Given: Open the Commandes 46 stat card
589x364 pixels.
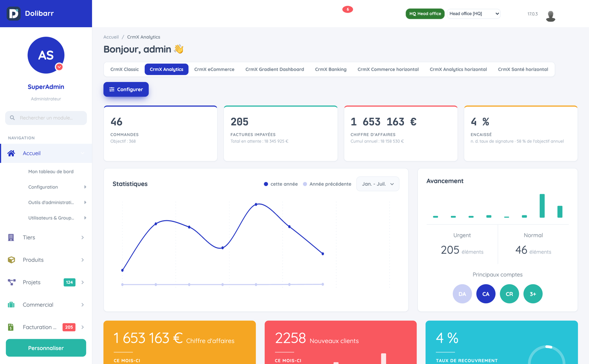Looking at the screenshot, I should pyautogui.click(x=161, y=134).
